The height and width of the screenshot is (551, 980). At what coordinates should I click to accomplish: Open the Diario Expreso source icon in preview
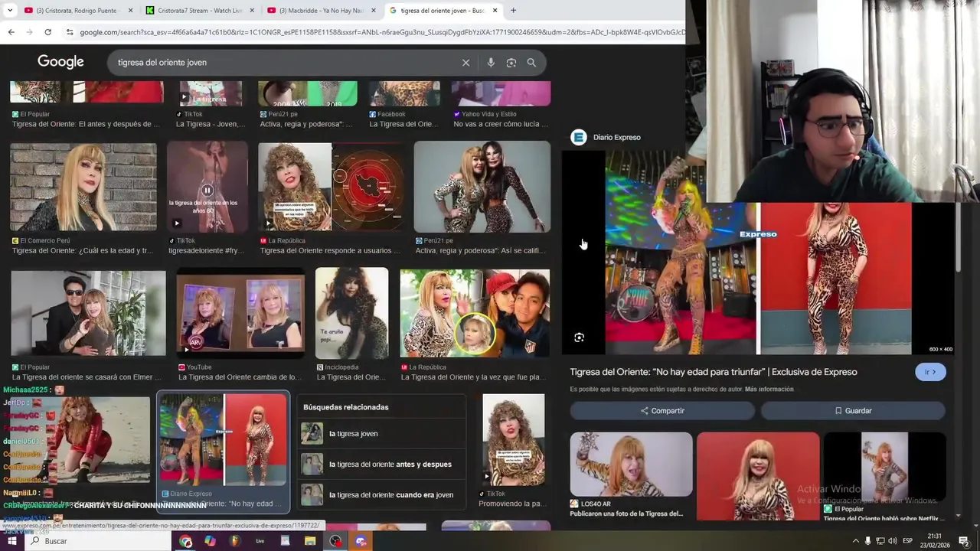click(579, 138)
